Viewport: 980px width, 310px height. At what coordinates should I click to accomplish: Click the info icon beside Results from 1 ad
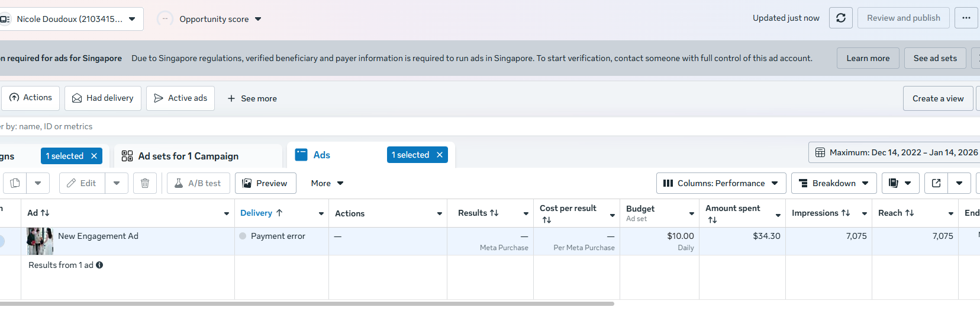99,265
